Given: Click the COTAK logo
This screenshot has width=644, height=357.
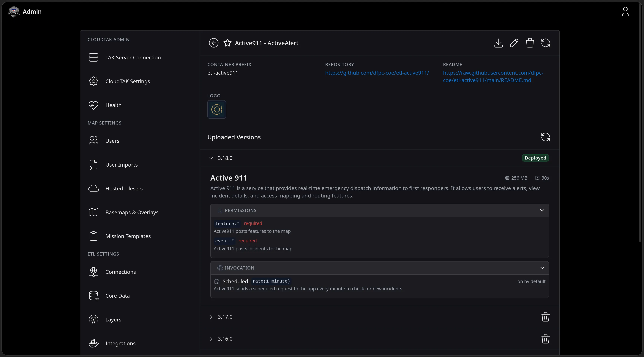Looking at the screenshot, I should 13,12.
